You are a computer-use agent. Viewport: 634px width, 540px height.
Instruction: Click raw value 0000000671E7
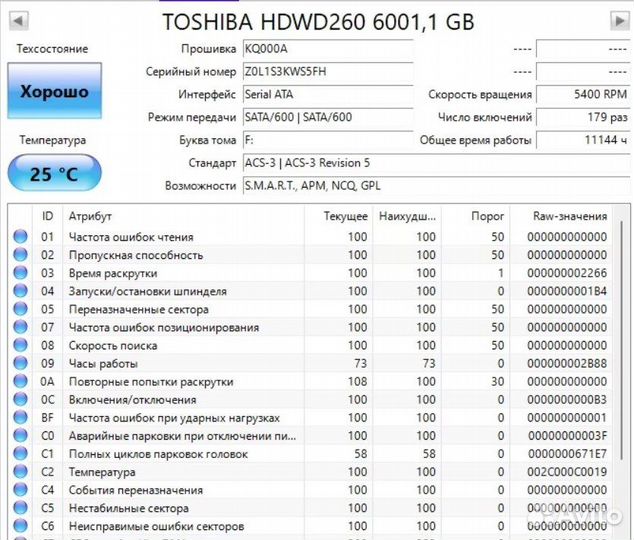[567, 454]
